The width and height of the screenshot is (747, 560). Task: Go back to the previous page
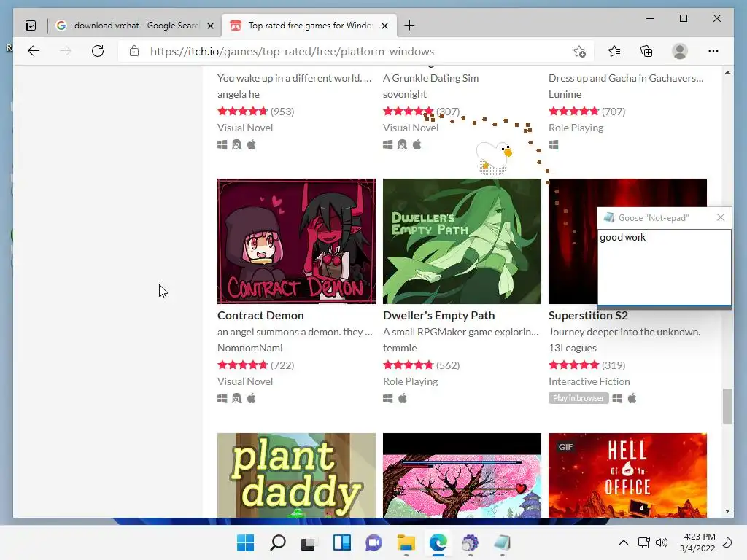tap(34, 51)
